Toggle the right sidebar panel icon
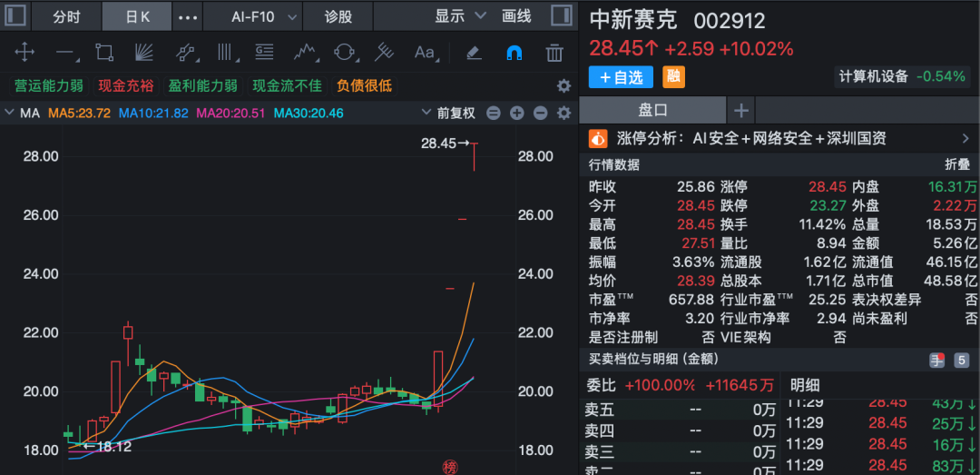The height and width of the screenshot is (475, 980). click(562, 15)
